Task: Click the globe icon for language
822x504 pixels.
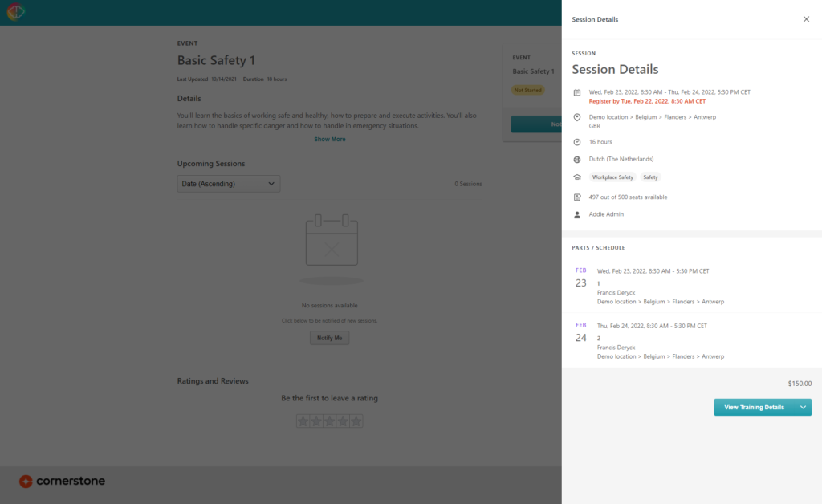Action: pos(577,159)
